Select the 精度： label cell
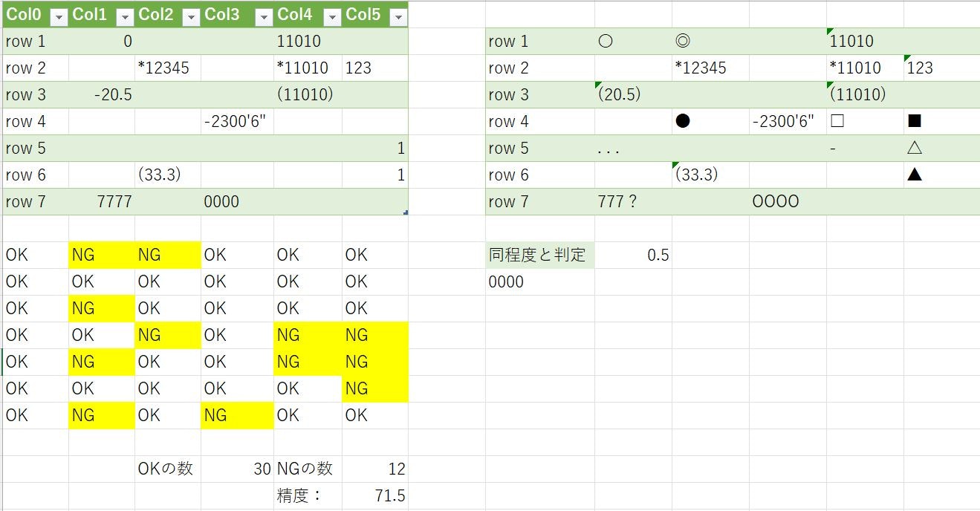Screen dimensions: 980x511 tap(308, 495)
